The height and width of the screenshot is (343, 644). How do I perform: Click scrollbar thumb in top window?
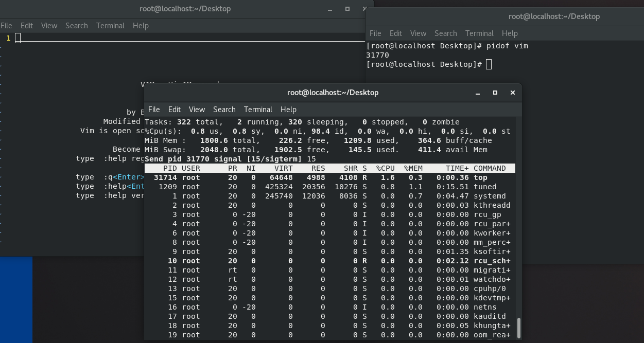click(x=519, y=327)
